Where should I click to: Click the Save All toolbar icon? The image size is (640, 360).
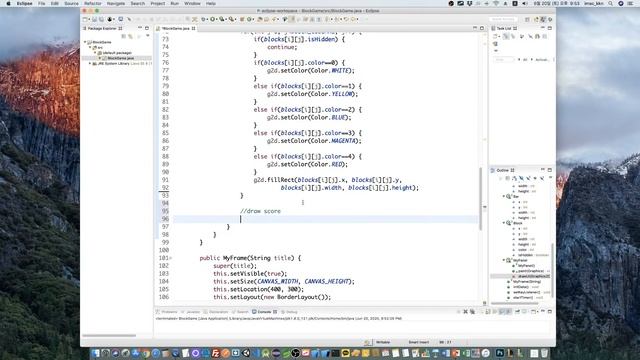pyautogui.click(x=101, y=19)
